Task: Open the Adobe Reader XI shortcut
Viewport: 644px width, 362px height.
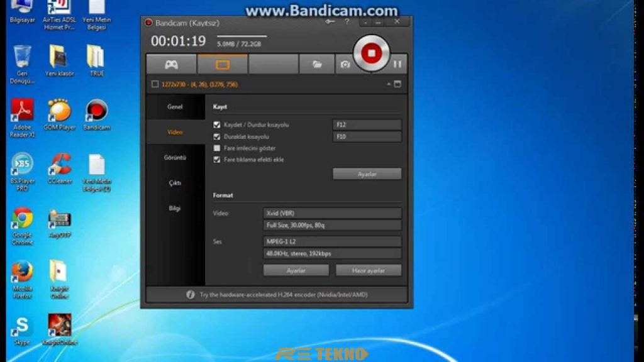Action: 22,118
